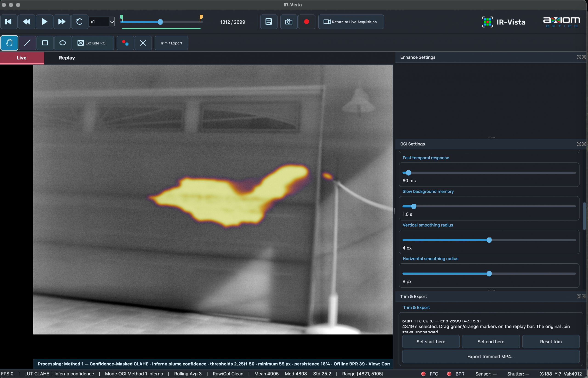Click the OGI Settings vertical scrollbar

pyautogui.click(x=584, y=216)
